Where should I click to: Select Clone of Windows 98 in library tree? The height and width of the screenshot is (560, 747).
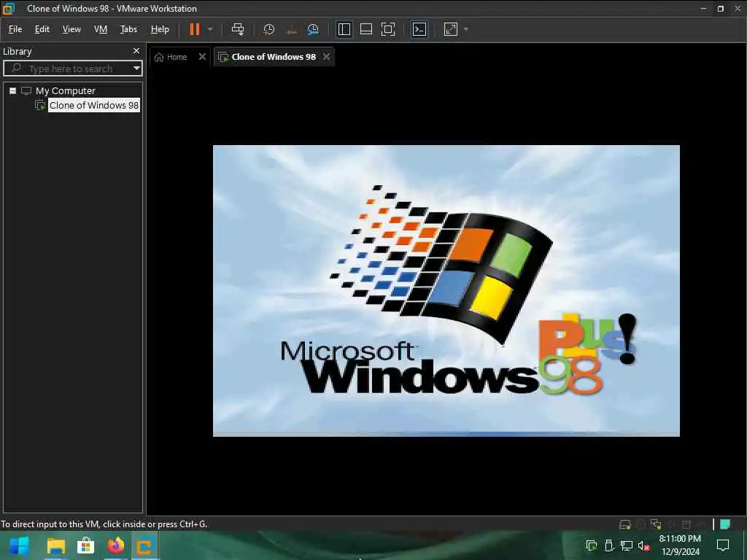click(94, 105)
